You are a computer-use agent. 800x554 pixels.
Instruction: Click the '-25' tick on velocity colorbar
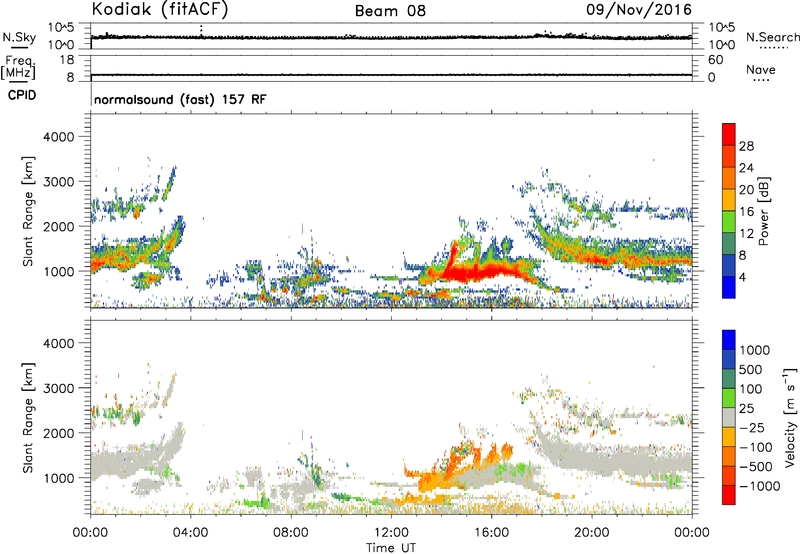(753, 428)
